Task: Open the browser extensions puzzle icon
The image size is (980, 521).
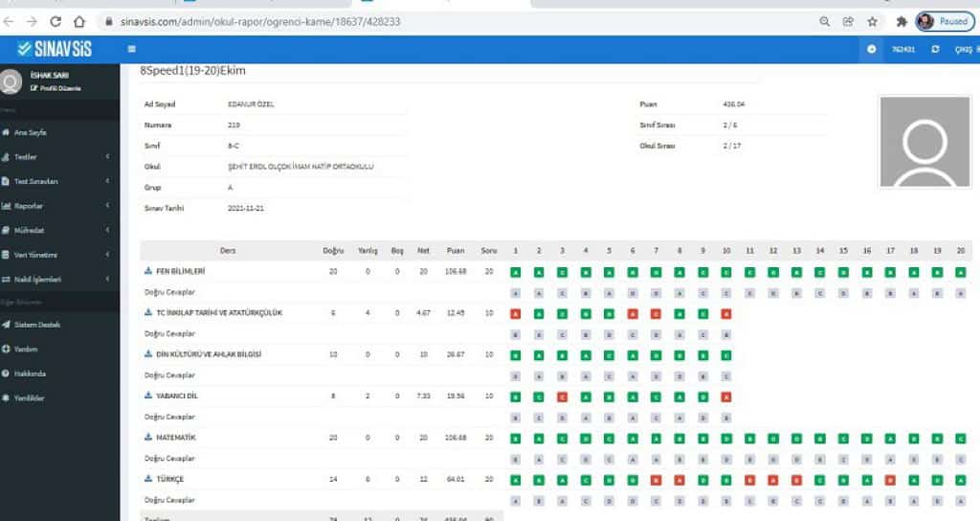Action: [901, 21]
